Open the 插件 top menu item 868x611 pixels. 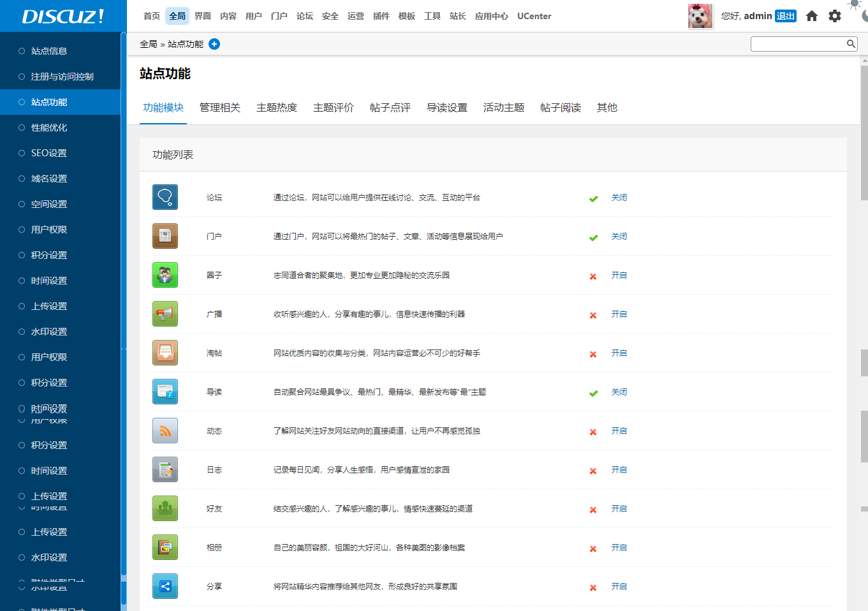381,16
